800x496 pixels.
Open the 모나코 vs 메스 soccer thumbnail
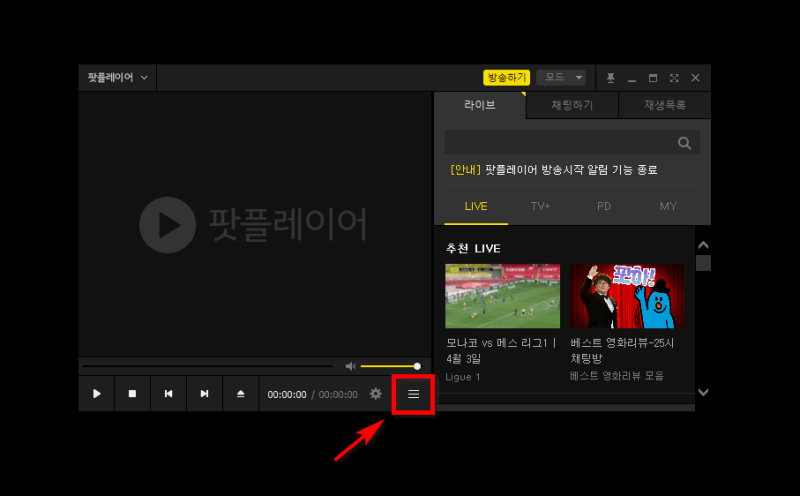502,297
